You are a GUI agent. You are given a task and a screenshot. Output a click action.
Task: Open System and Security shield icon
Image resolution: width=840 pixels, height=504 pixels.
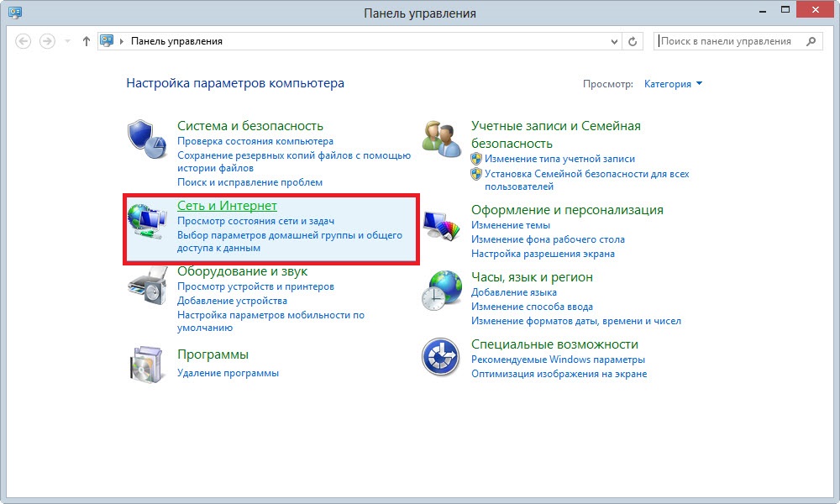coord(147,139)
